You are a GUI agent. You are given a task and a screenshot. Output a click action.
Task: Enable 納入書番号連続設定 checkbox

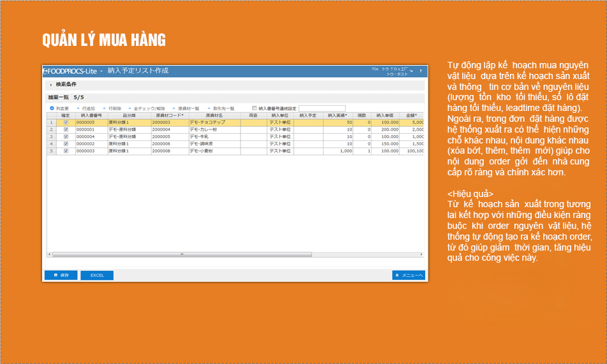click(x=255, y=108)
